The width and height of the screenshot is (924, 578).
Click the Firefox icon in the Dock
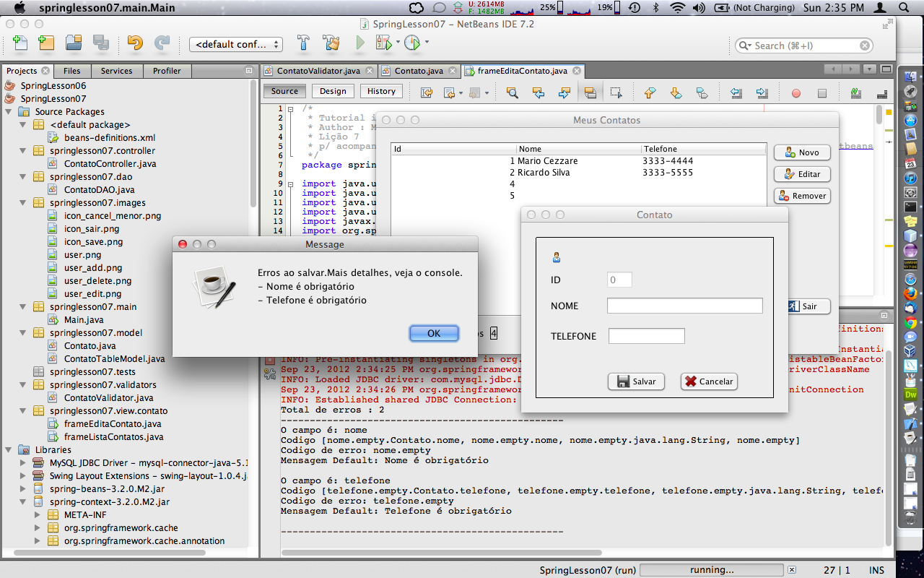coord(910,293)
